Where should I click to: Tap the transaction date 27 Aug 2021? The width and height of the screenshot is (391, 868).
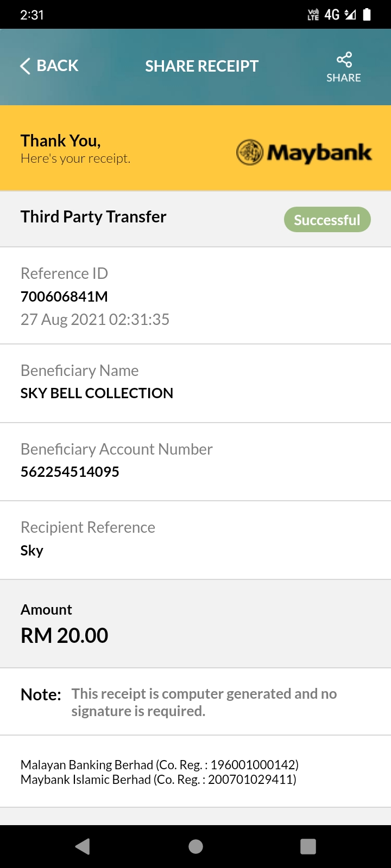pos(63,320)
